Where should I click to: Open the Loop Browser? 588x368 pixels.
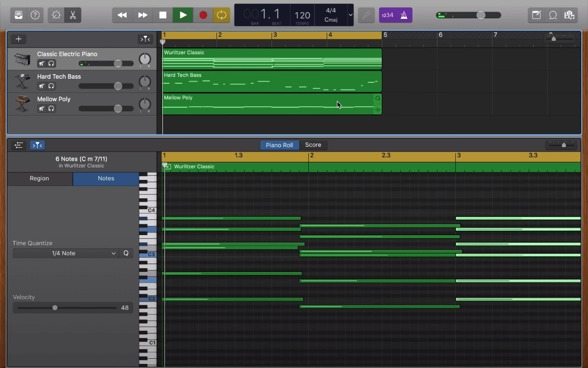[553, 15]
